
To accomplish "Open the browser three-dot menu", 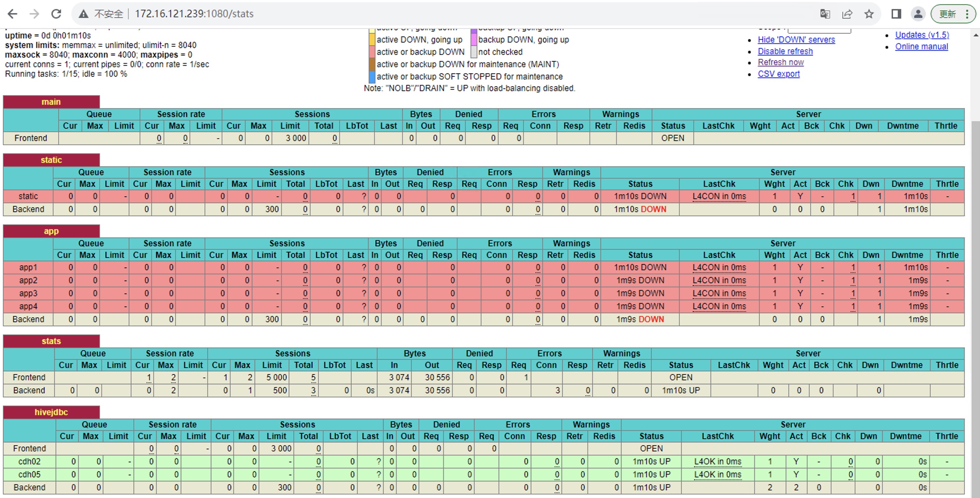I will click(x=967, y=14).
